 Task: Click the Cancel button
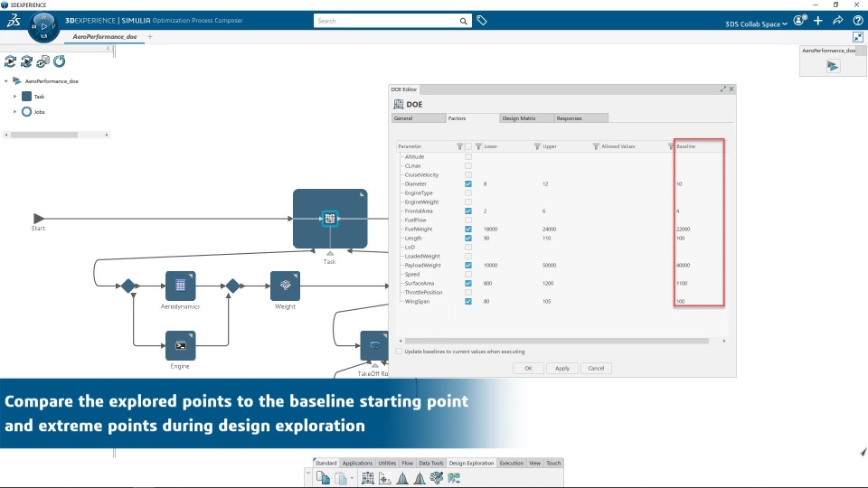596,369
